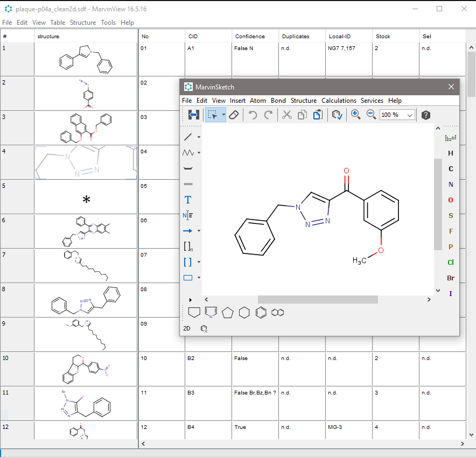The image size is (476, 458).
Task: Click structure thumbnail in row 1
Action: 86,59
